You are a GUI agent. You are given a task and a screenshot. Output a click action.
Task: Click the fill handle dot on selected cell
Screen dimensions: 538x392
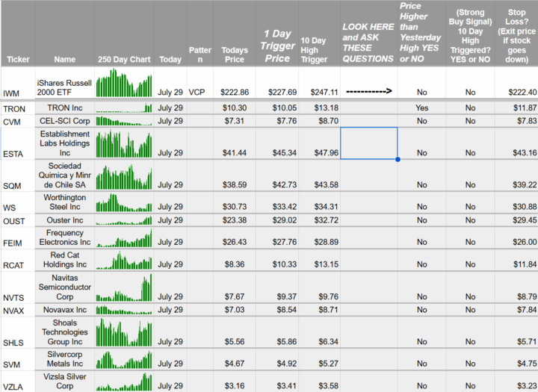398,159
